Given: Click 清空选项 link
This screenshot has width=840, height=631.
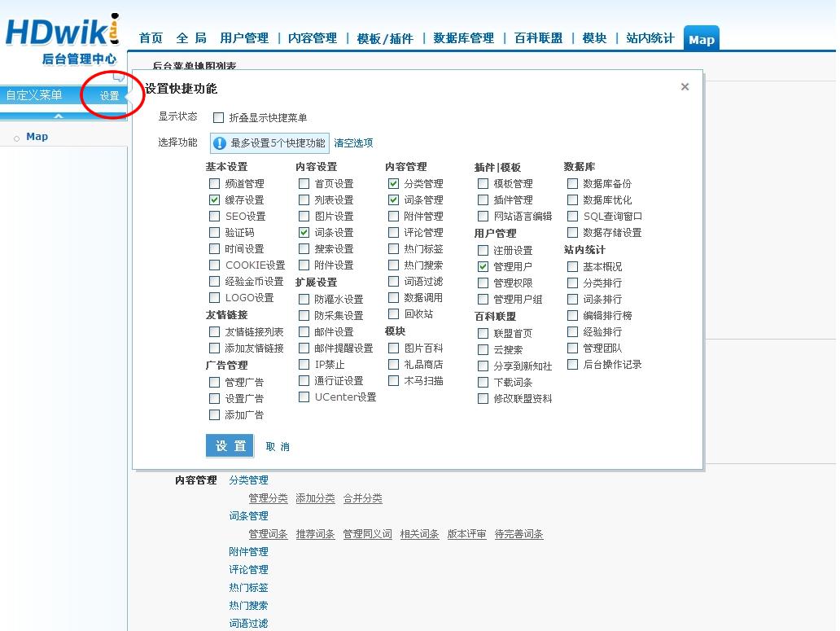Looking at the screenshot, I should point(353,143).
